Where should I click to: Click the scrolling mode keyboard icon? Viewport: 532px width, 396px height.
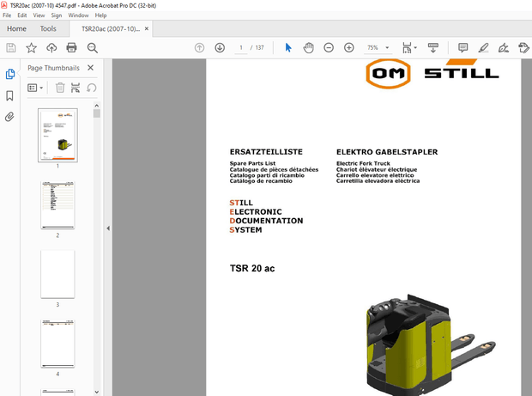[x=433, y=48]
